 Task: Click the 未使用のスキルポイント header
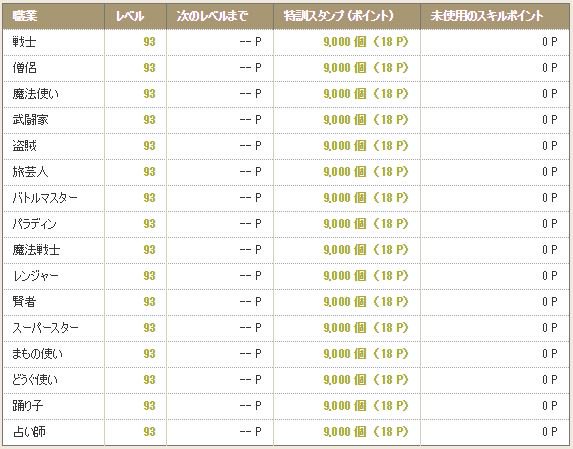click(486, 16)
